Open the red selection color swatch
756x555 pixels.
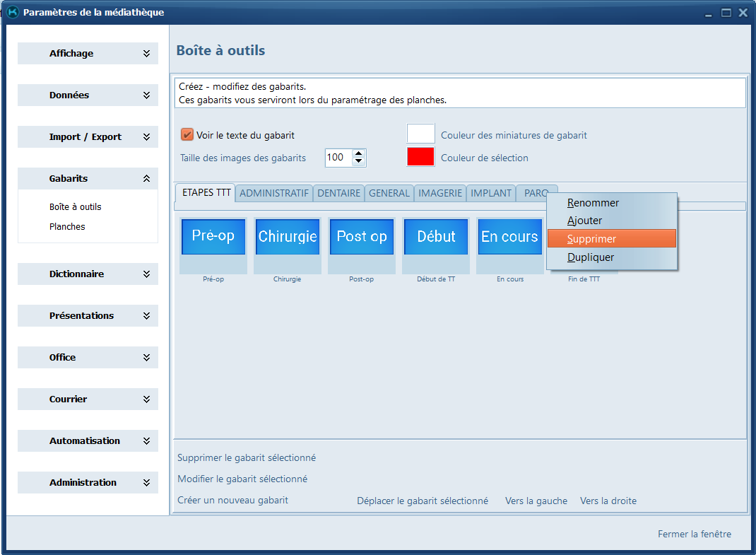tap(420, 157)
